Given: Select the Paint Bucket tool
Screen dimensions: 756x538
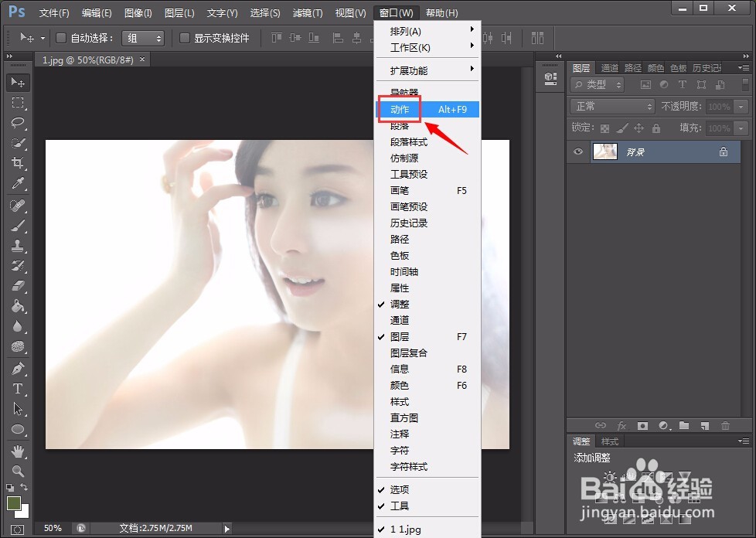Looking at the screenshot, I should pos(18,307).
